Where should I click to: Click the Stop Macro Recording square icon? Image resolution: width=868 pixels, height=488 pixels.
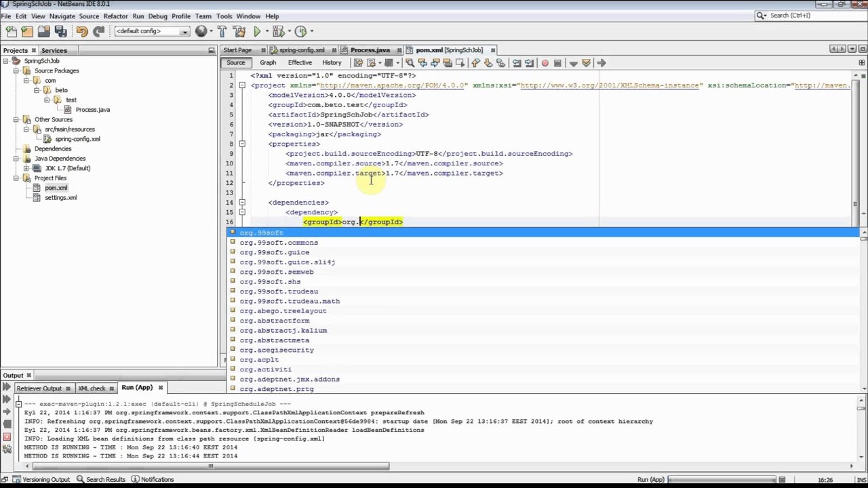pyautogui.click(x=557, y=63)
